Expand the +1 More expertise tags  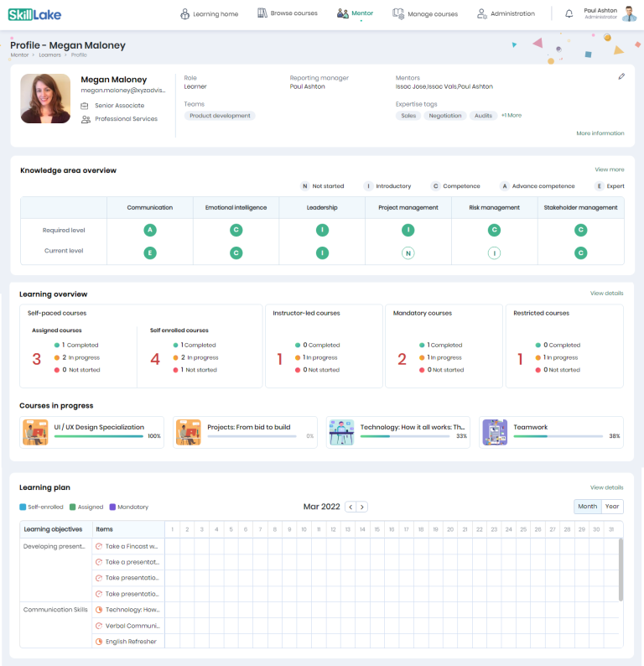click(x=512, y=116)
